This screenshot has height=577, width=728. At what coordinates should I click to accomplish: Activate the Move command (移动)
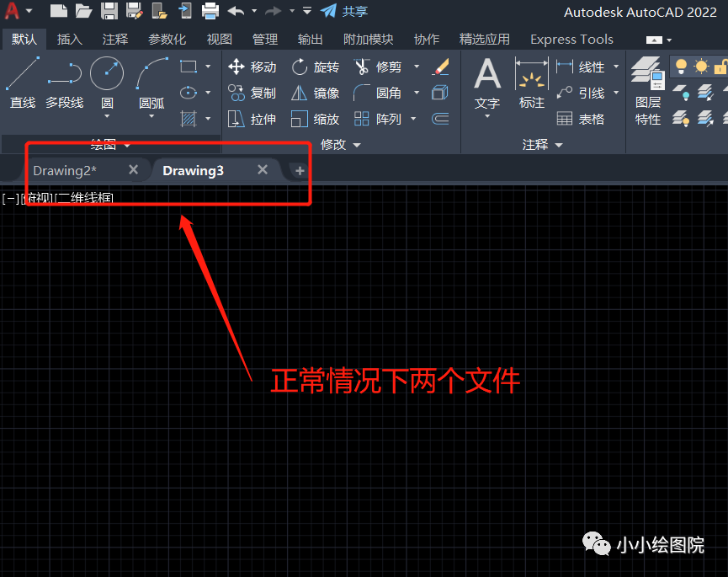pos(252,67)
